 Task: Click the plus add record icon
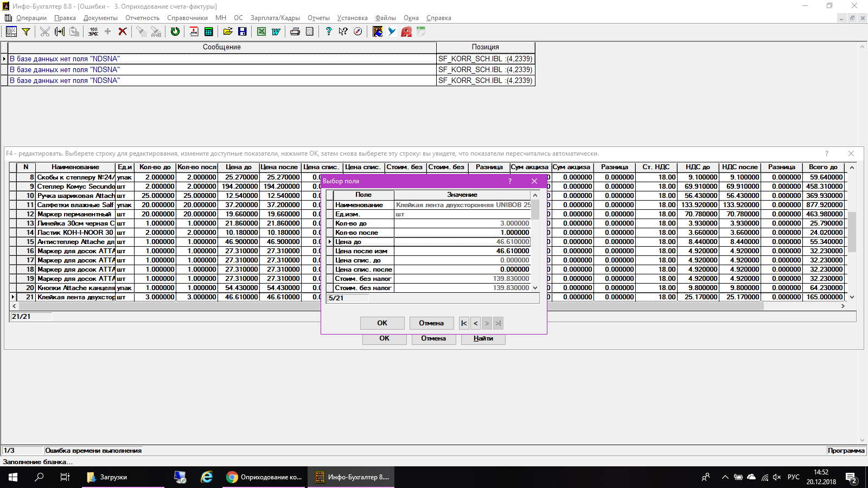click(x=107, y=31)
